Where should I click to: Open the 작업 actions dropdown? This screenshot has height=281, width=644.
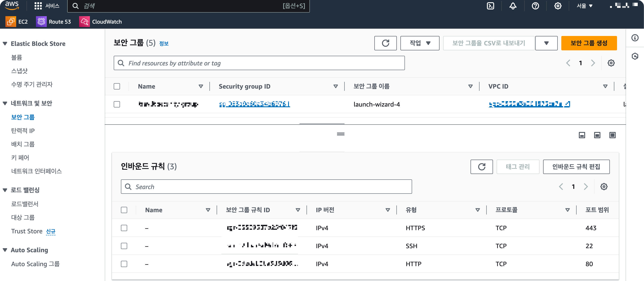pos(420,43)
